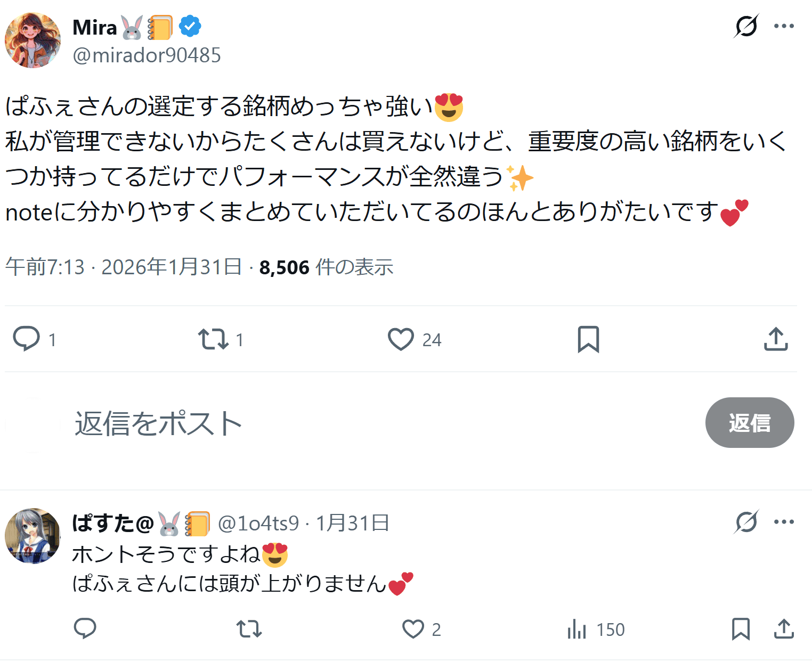Screen dimensions: 812x662
Task: Click the Grok icon on Mira's post
Action: coord(746,26)
